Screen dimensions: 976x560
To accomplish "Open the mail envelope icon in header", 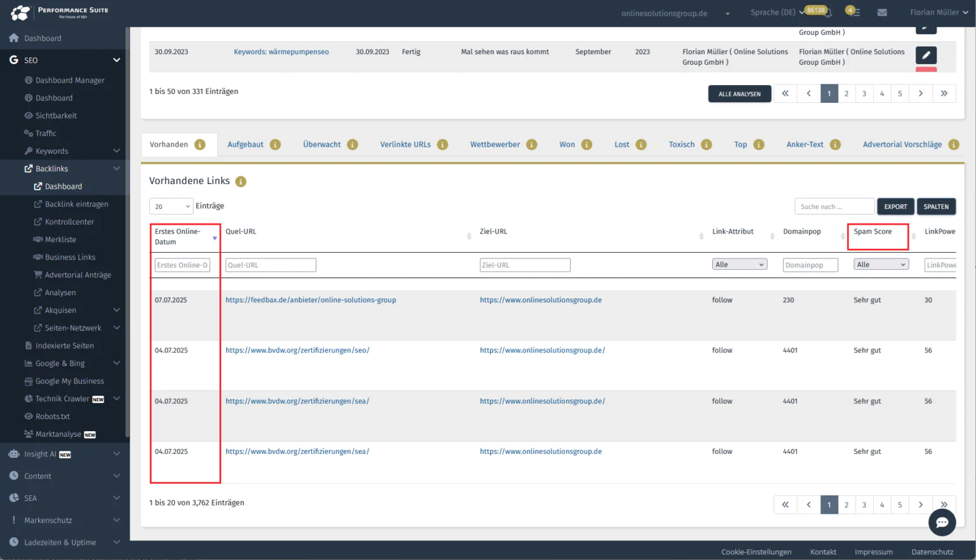I will [882, 12].
